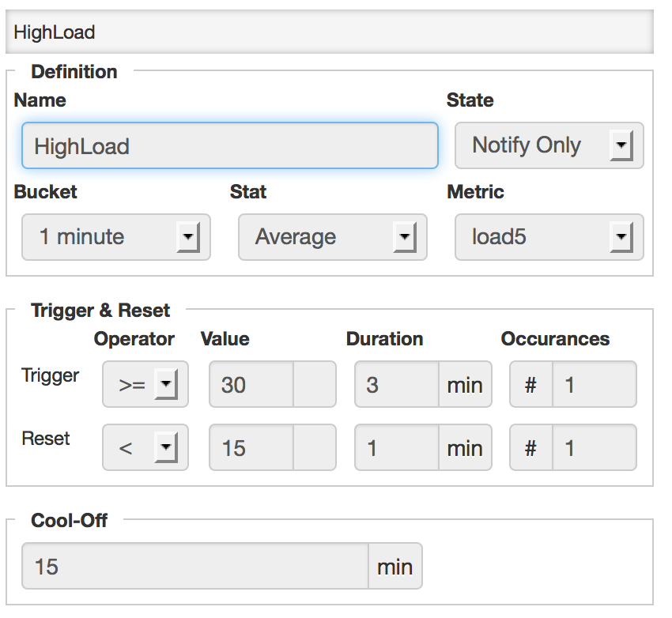Open the Reset operator dropdown

(145, 448)
